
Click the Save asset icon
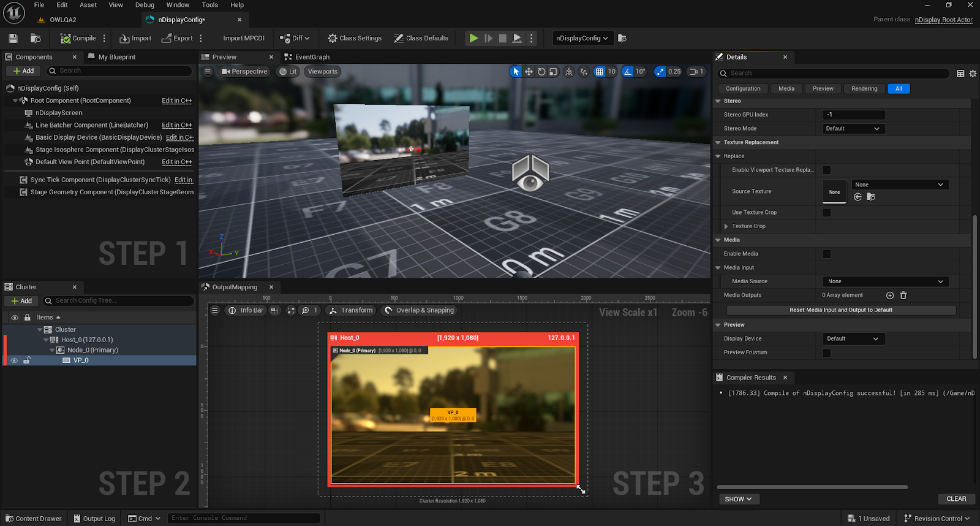13,38
